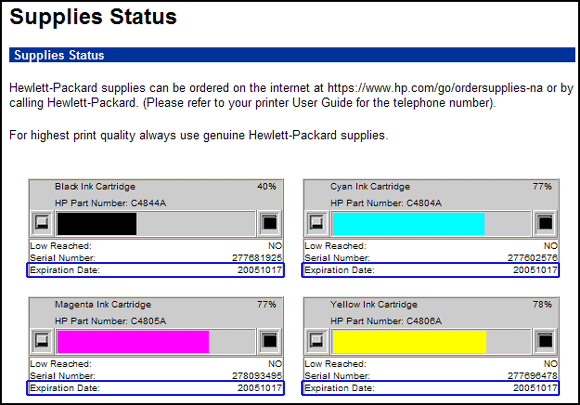The height and width of the screenshot is (405, 580).
Task: Select the 'Magenta Ink Cartridge' label
Action: [x=103, y=304]
